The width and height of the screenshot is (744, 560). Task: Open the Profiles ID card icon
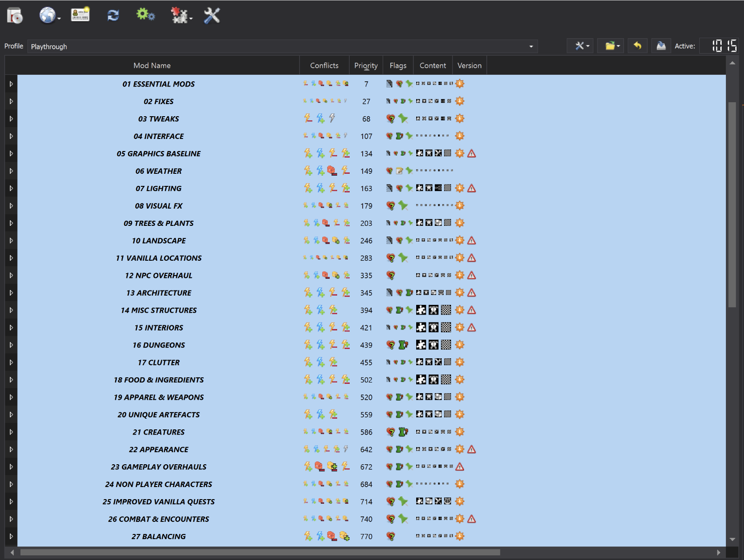pyautogui.click(x=80, y=15)
